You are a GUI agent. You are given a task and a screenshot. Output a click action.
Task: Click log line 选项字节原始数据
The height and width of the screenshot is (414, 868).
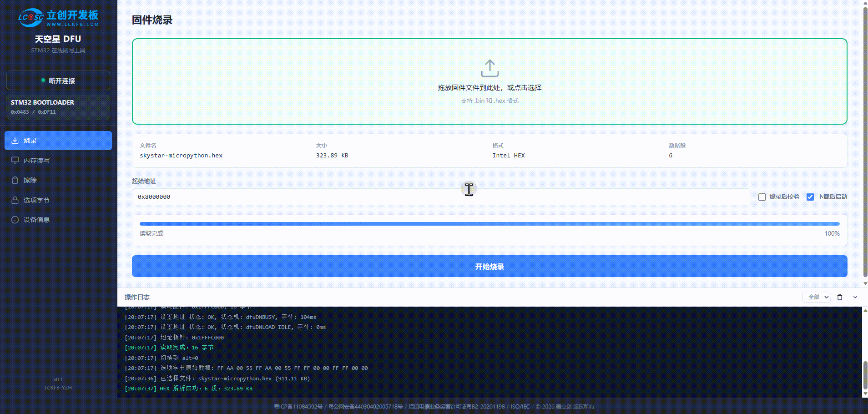point(247,368)
